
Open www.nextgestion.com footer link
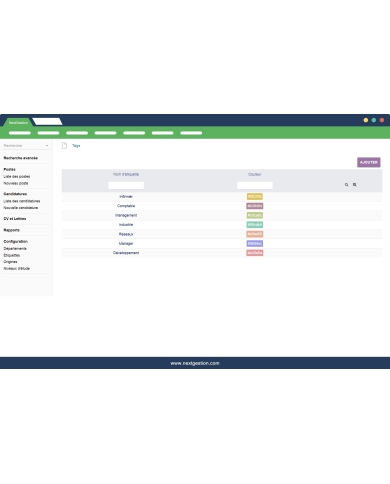[195, 363]
